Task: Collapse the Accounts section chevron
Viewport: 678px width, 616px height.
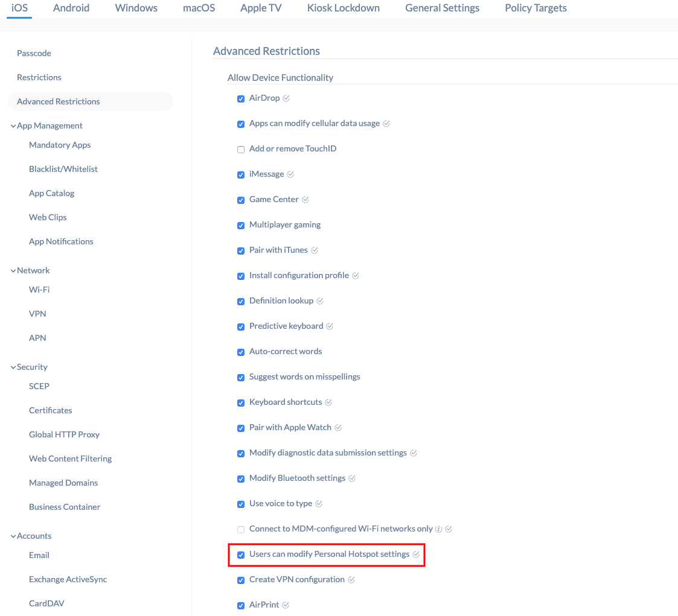Action: click(x=13, y=536)
